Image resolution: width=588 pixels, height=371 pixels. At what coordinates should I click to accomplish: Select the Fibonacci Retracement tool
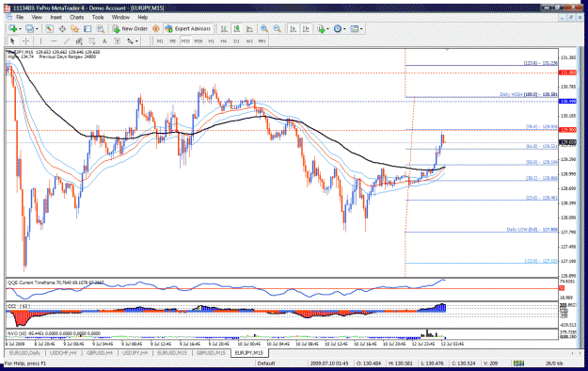91,40
